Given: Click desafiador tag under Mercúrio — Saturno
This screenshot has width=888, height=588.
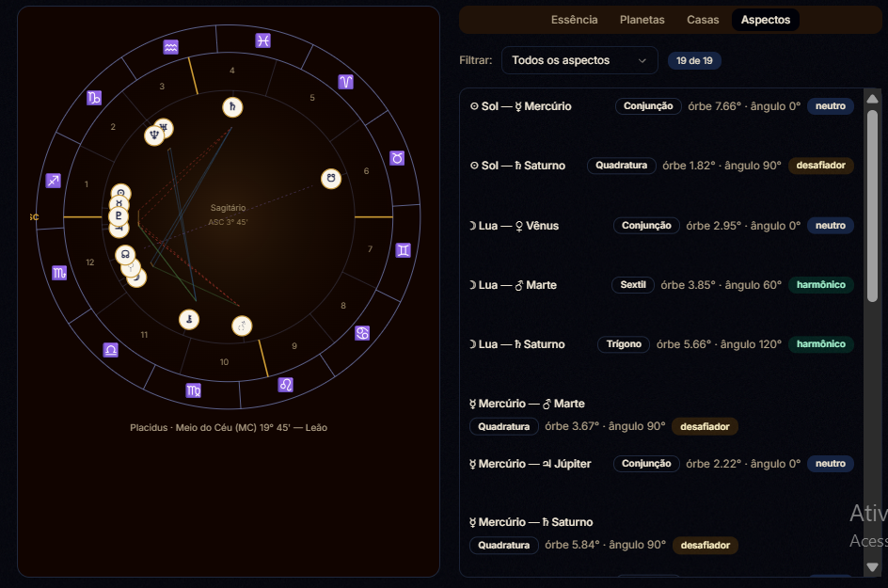Looking at the screenshot, I should [x=706, y=545].
